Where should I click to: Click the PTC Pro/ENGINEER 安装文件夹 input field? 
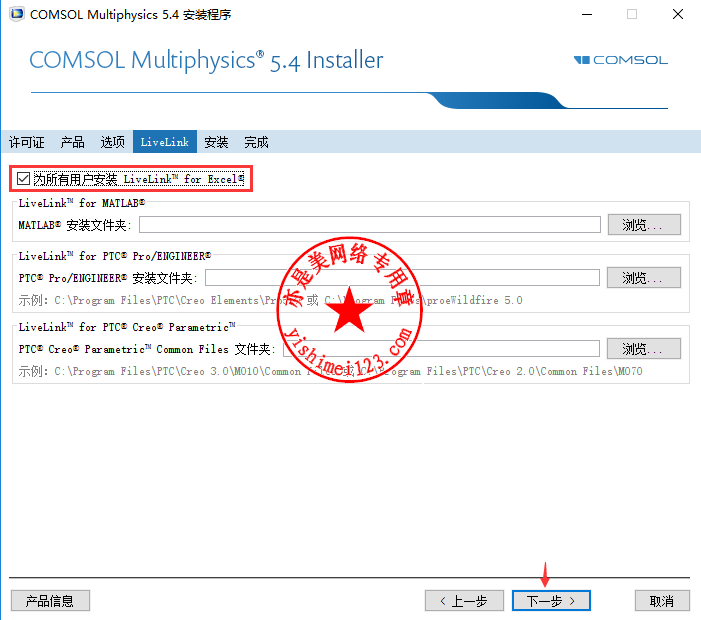pos(402,278)
